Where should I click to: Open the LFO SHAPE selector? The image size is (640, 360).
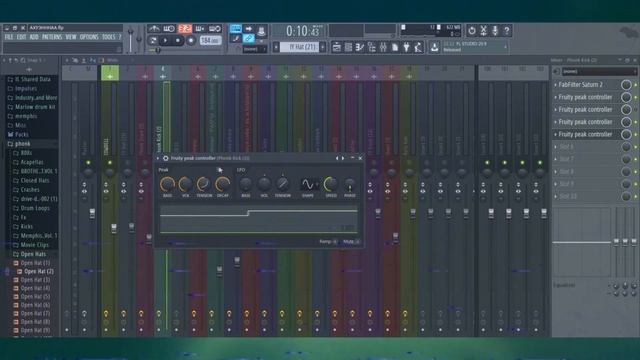309,184
